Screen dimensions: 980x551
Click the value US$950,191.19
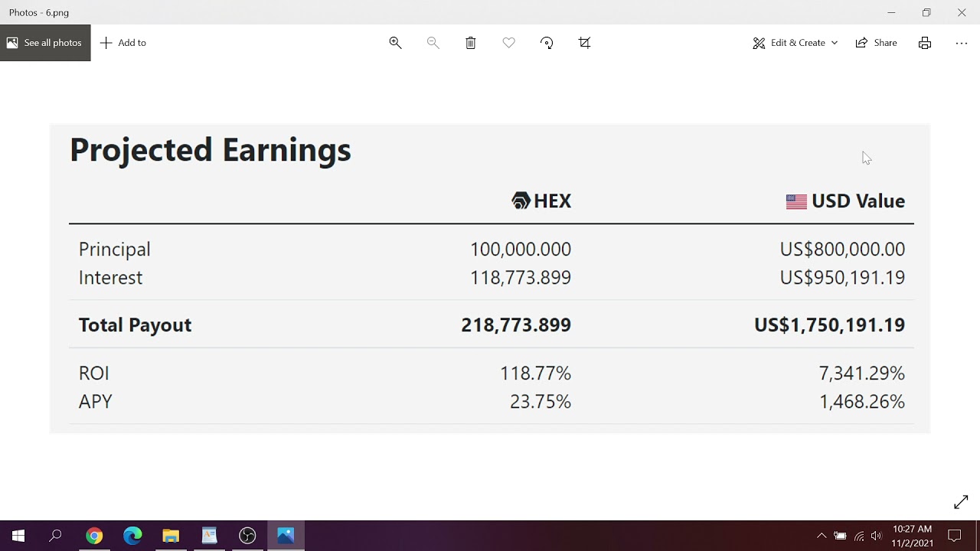click(x=842, y=278)
